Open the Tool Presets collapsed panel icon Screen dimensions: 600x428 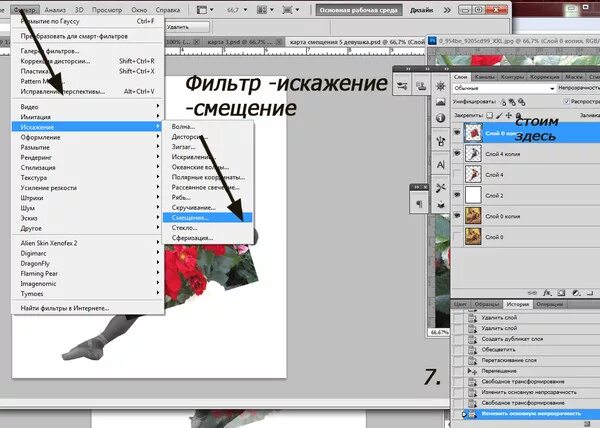point(402,86)
